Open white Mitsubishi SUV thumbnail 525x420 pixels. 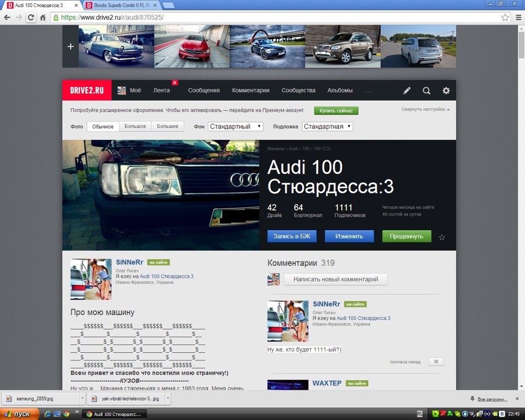418,46
